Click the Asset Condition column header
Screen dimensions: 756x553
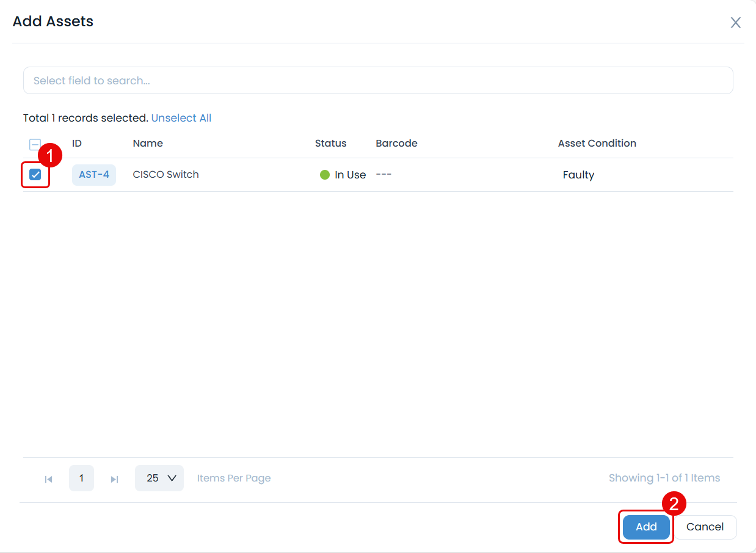coord(597,144)
